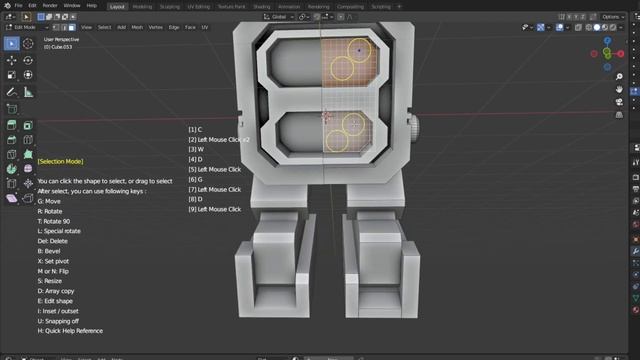Select the Rotate tool

(28, 60)
